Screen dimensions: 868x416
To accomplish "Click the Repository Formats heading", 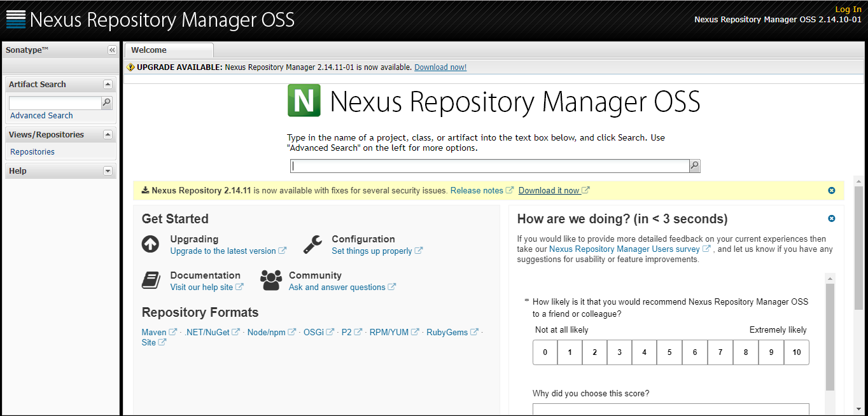I will click(x=200, y=312).
